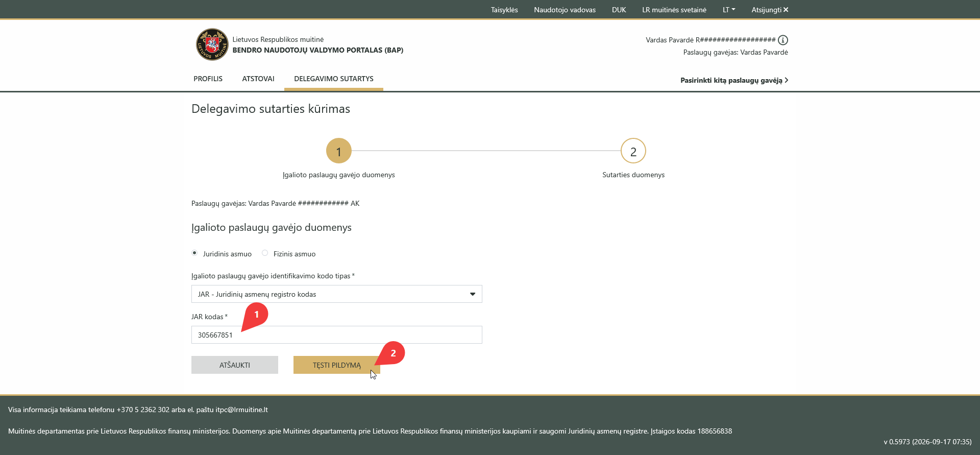This screenshot has width=980, height=455.
Task: Click the footer line with Įstaigos kodas 188656838
Action: pyautogui.click(x=370, y=431)
